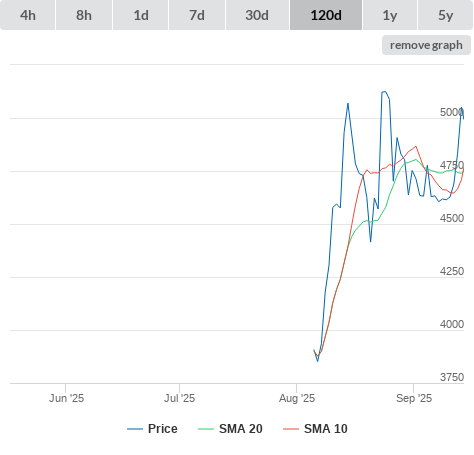Click the Jun '25 axis label
This screenshot has width=474, height=455.
pyautogui.click(x=66, y=398)
